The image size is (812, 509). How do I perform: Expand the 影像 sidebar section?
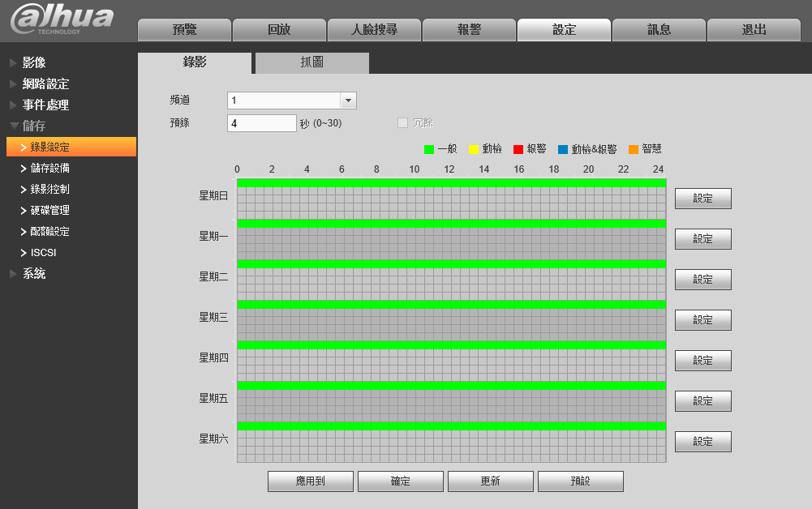(x=34, y=62)
